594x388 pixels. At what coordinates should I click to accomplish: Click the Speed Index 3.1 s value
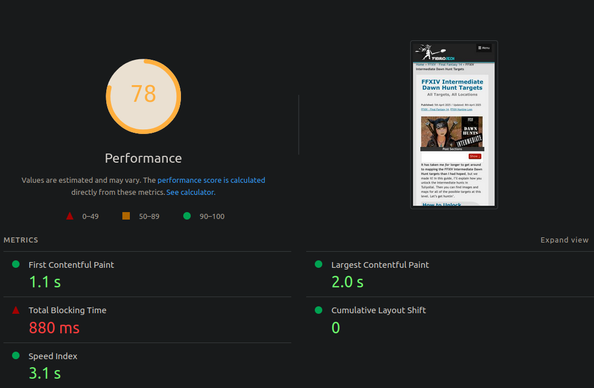(x=45, y=373)
